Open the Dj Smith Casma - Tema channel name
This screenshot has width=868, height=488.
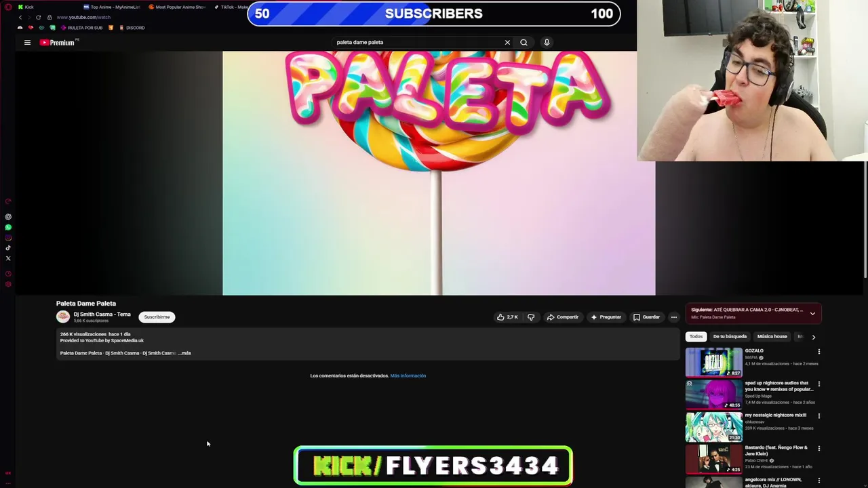coord(102,314)
